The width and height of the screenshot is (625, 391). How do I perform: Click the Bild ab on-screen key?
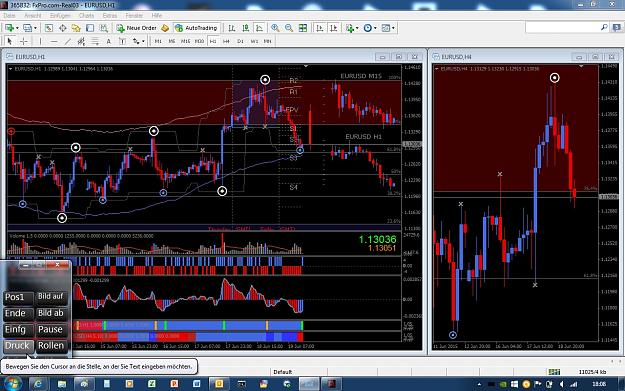tap(51, 314)
